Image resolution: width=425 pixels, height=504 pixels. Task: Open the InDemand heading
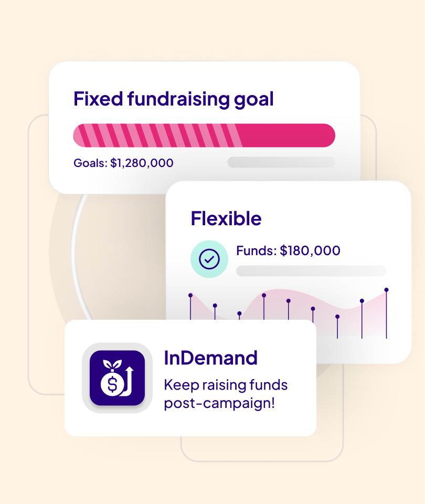[x=211, y=358]
